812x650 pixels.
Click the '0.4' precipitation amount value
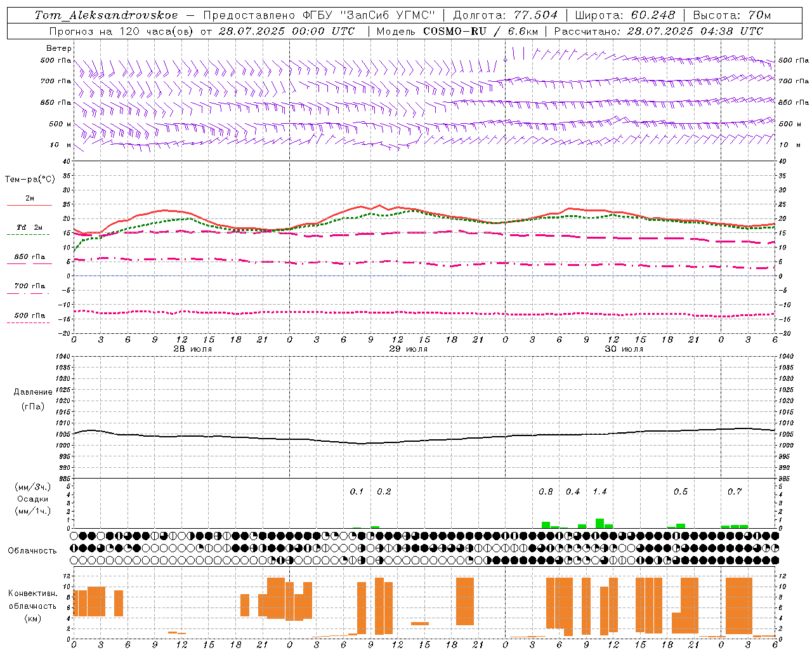[573, 492]
